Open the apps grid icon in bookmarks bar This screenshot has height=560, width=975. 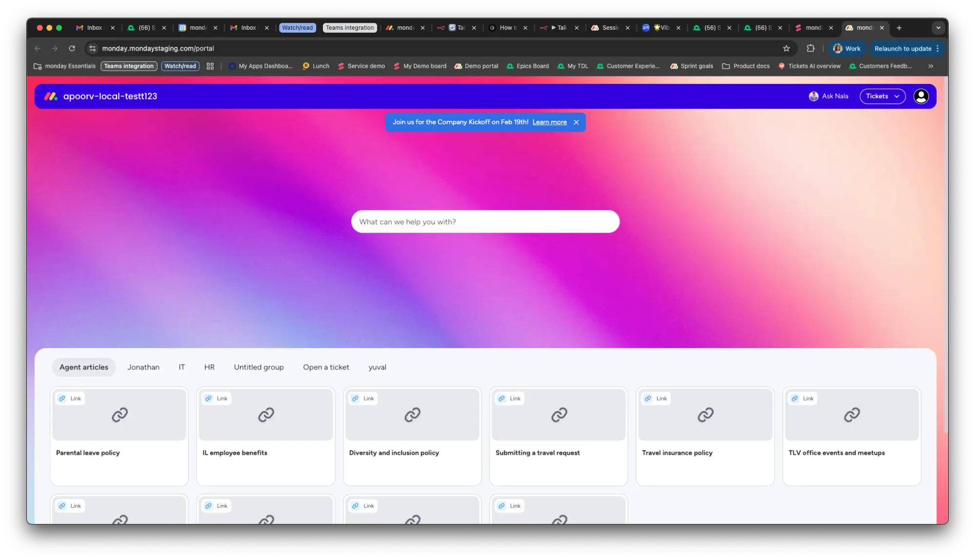pos(210,66)
